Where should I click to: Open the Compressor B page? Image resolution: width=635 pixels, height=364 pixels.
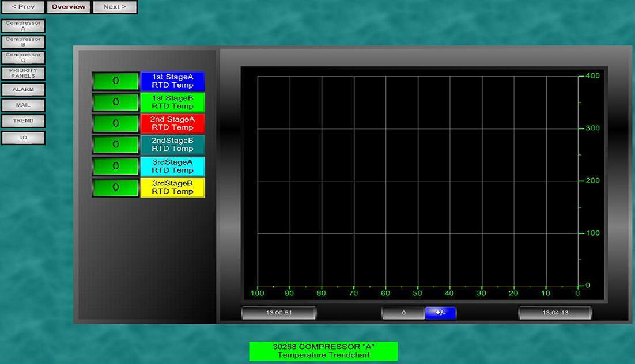tap(23, 41)
